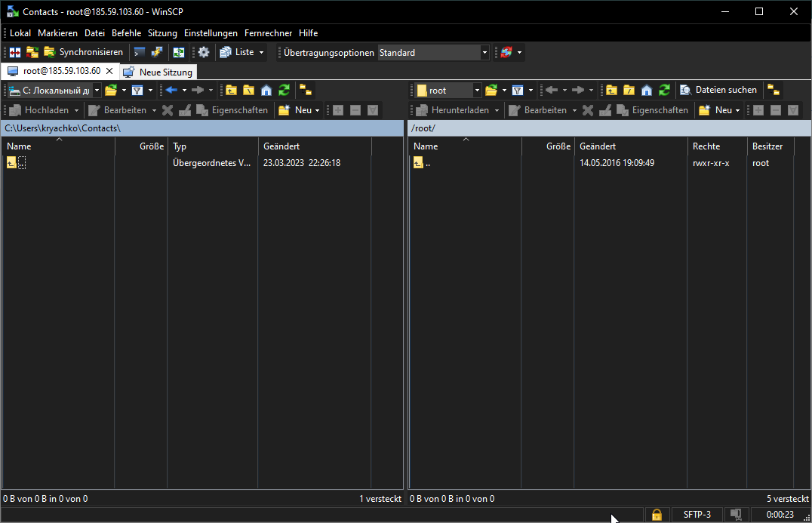Click the remote panel filter icon
Image resolution: width=812 pixels, height=523 pixels.
pos(518,91)
